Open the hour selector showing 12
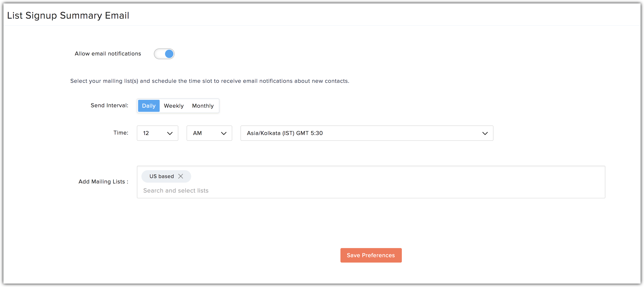 click(157, 133)
